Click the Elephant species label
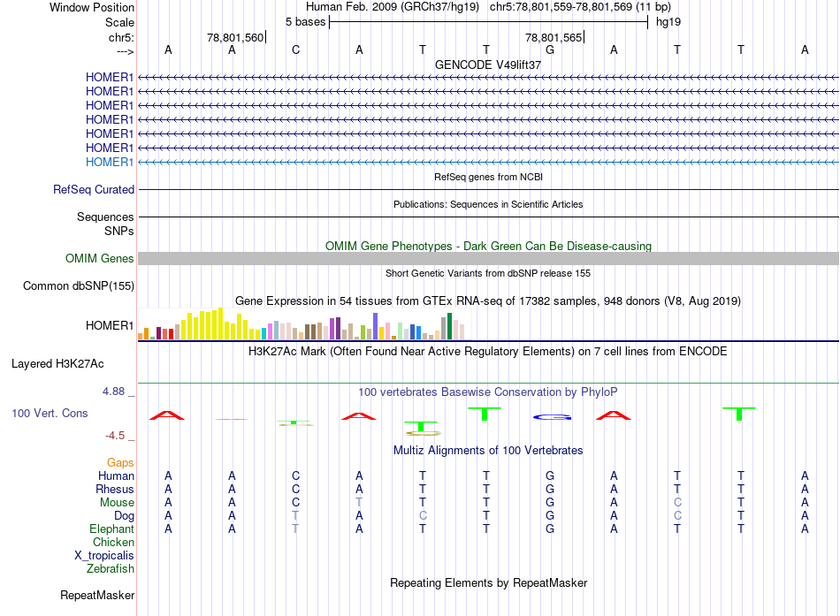 (111, 529)
